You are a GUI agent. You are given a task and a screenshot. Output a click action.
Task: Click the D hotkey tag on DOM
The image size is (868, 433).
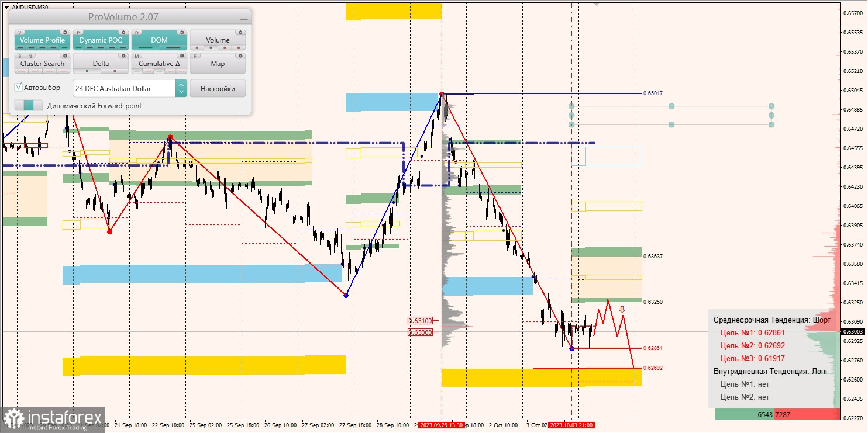[137, 33]
